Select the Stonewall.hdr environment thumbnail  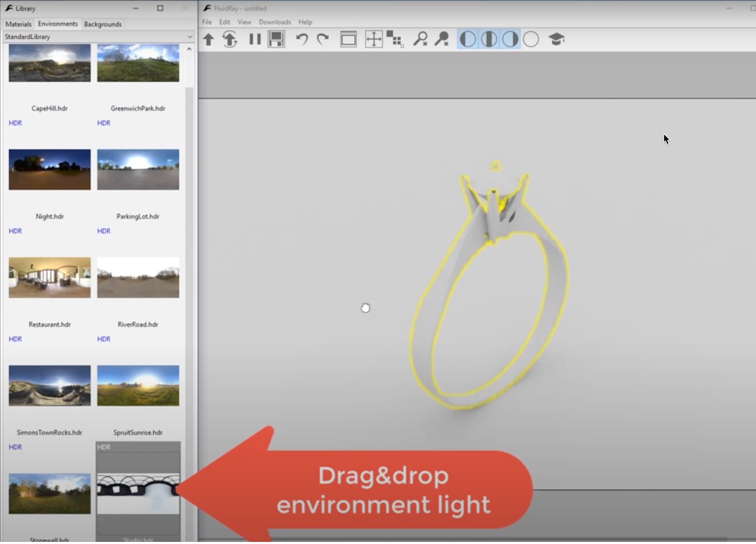coord(49,493)
